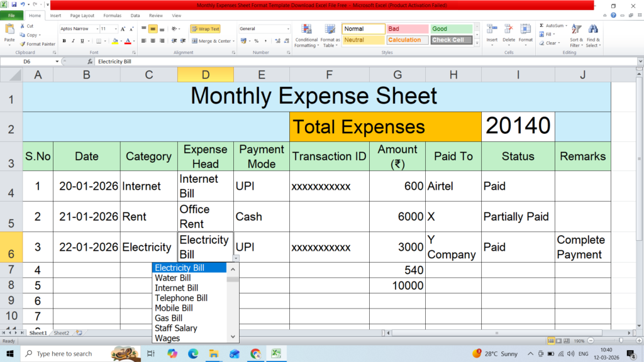Cut the selection with the scissors icon
644x362 pixels.
click(x=23, y=26)
